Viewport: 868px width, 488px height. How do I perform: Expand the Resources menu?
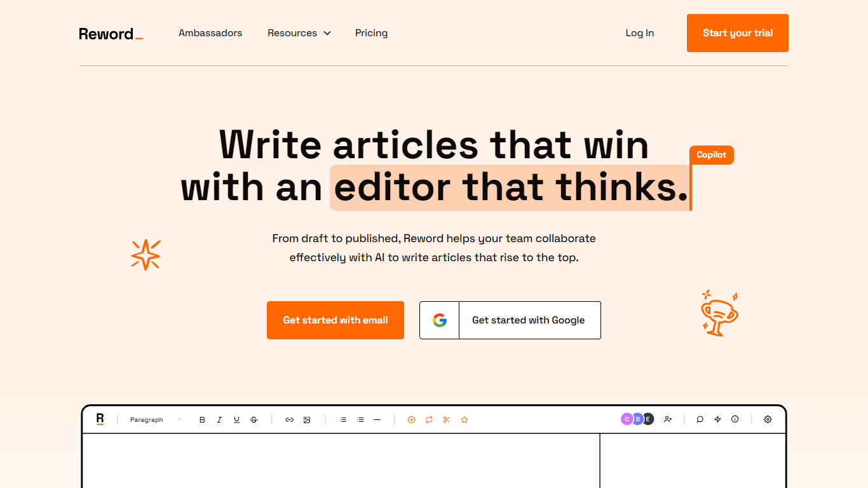click(299, 33)
